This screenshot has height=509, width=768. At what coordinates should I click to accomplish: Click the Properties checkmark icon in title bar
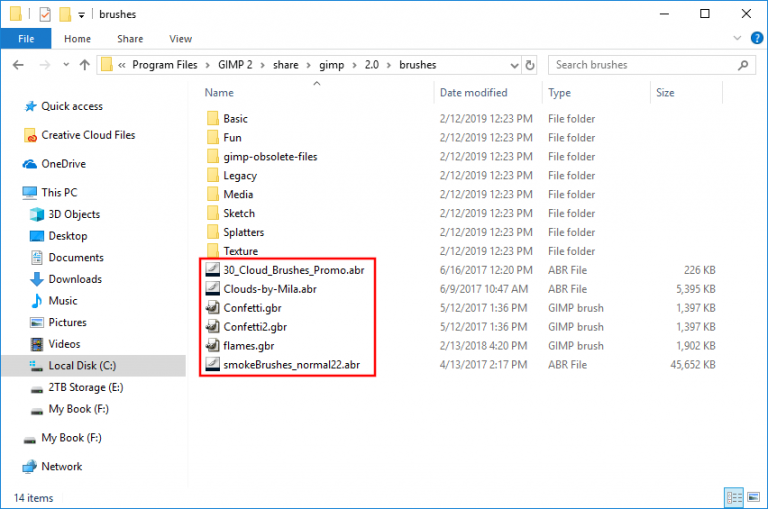[45, 14]
